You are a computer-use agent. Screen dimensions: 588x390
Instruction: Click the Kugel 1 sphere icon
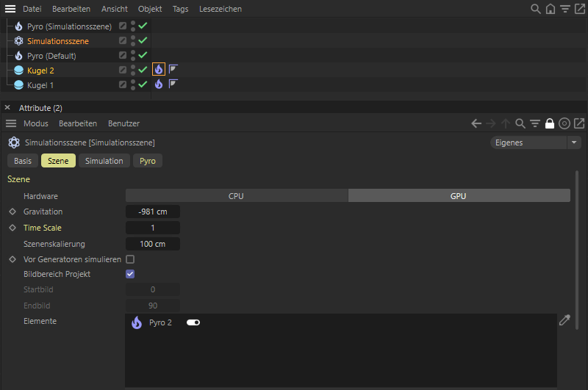[x=18, y=85]
